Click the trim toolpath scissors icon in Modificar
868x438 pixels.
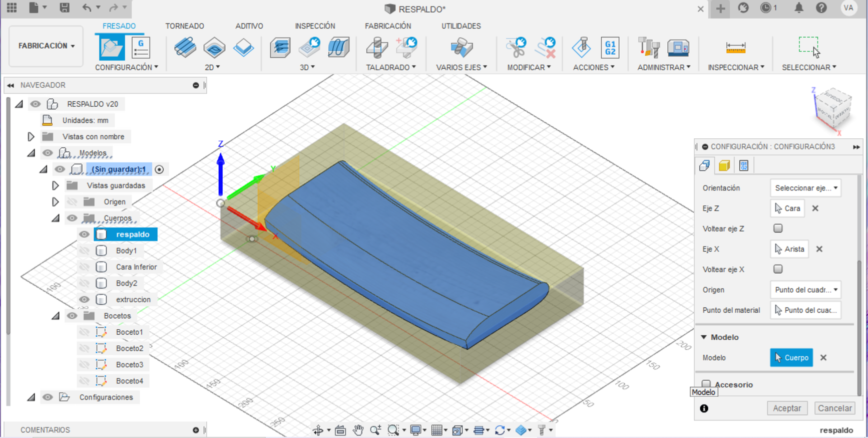[516, 47]
